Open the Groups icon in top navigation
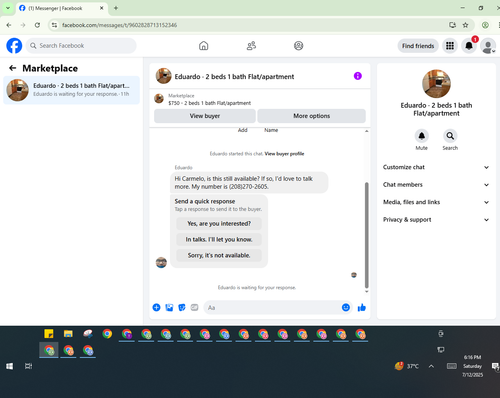Screen dimensions: 500x398 pos(299,46)
